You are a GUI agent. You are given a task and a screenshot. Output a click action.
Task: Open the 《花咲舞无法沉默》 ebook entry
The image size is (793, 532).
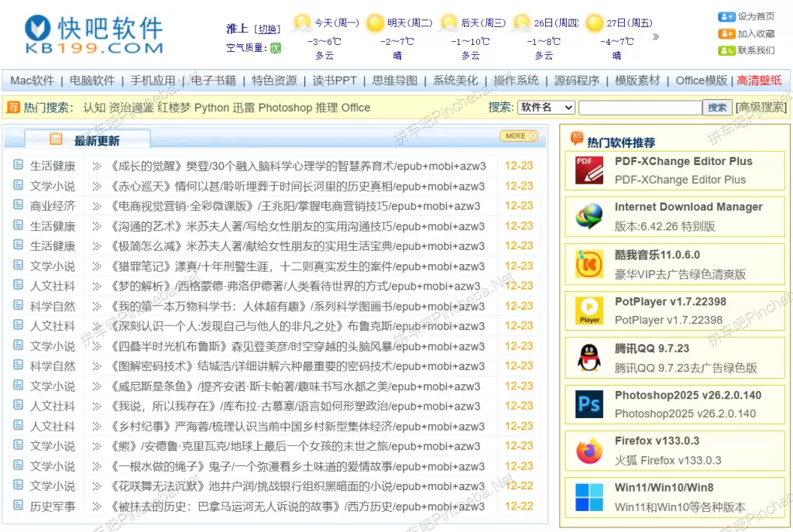297,486
